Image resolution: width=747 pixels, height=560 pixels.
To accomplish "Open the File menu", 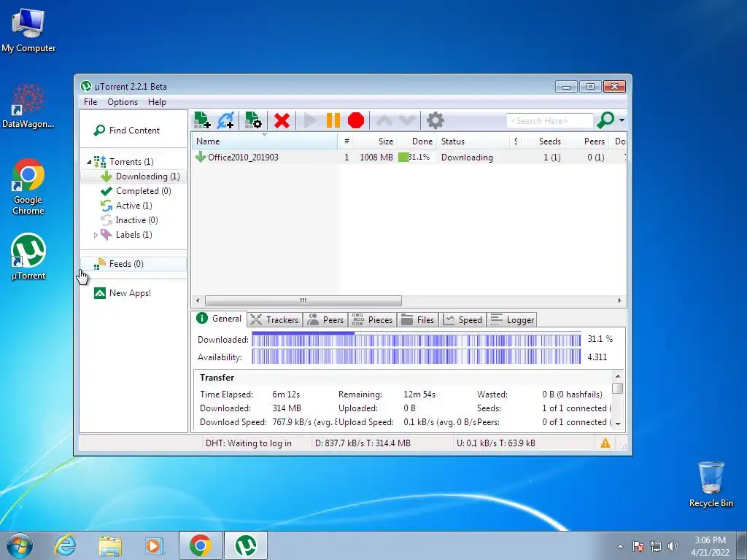I will [90, 102].
